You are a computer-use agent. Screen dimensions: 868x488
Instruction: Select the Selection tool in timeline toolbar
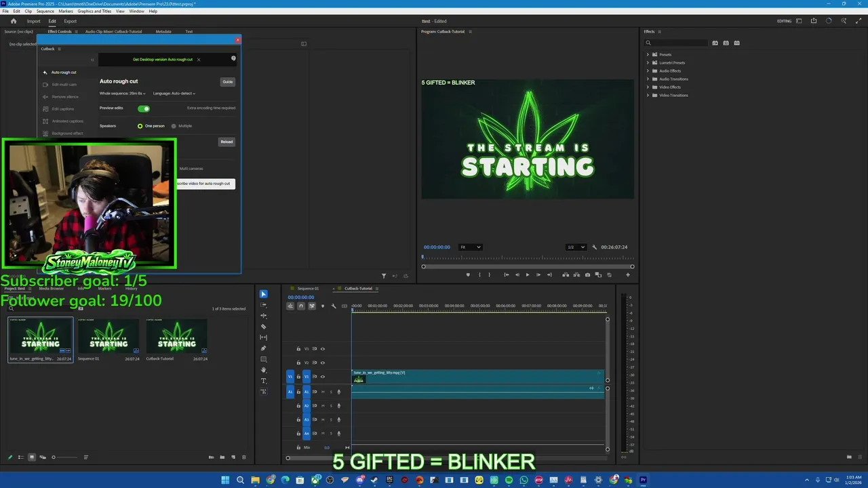pyautogui.click(x=264, y=294)
